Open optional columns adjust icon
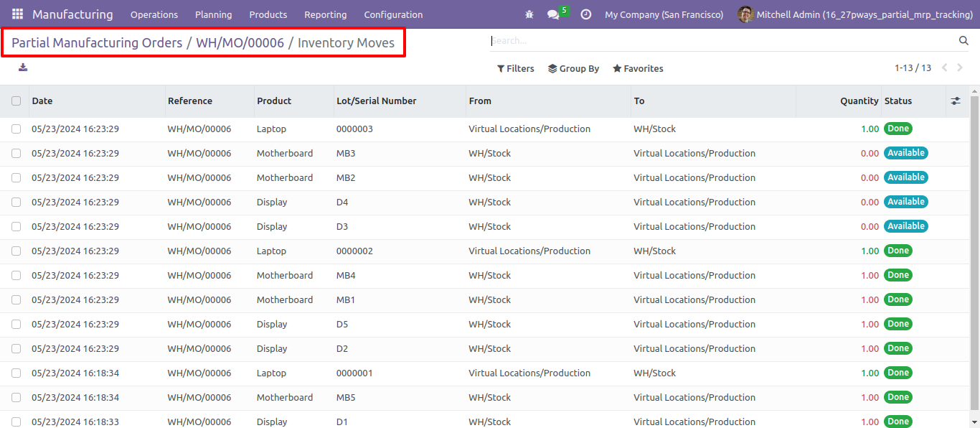 tap(956, 101)
